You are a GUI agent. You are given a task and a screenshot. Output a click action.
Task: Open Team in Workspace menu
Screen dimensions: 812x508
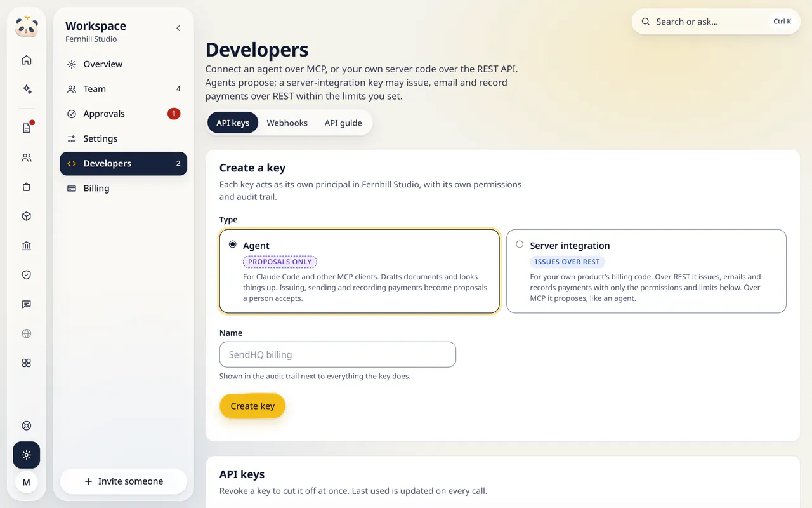point(123,89)
